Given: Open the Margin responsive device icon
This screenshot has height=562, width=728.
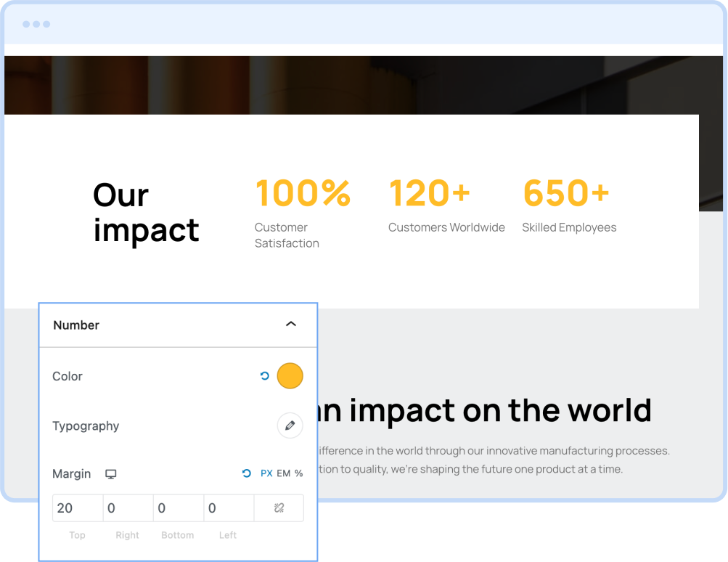Looking at the screenshot, I should click(110, 473).
